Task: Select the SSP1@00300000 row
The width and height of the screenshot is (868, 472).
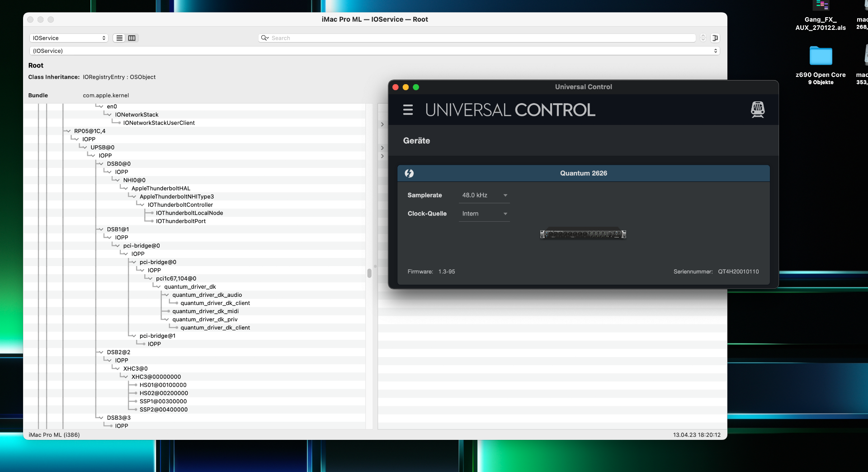Action: 163,401
